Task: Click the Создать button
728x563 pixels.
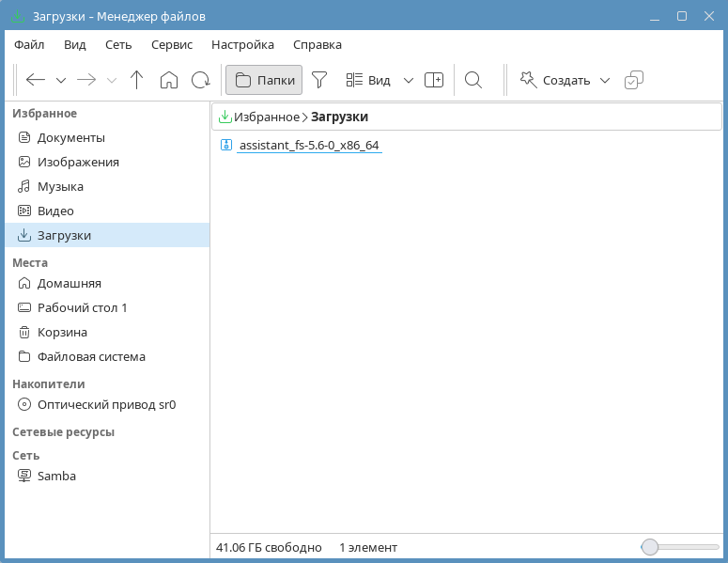Action: click(555, 81)
